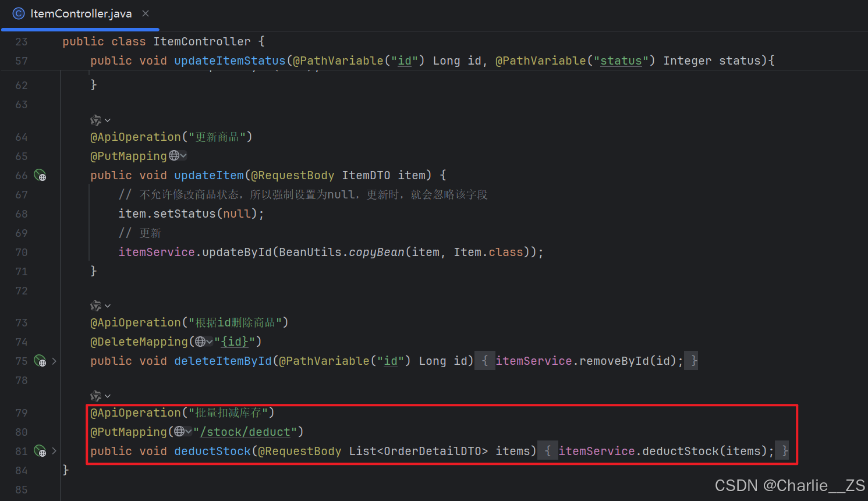Open the code author inlay hint above line 64
Viewport: 868px width, 501px height.
click(x=100, y=120)
